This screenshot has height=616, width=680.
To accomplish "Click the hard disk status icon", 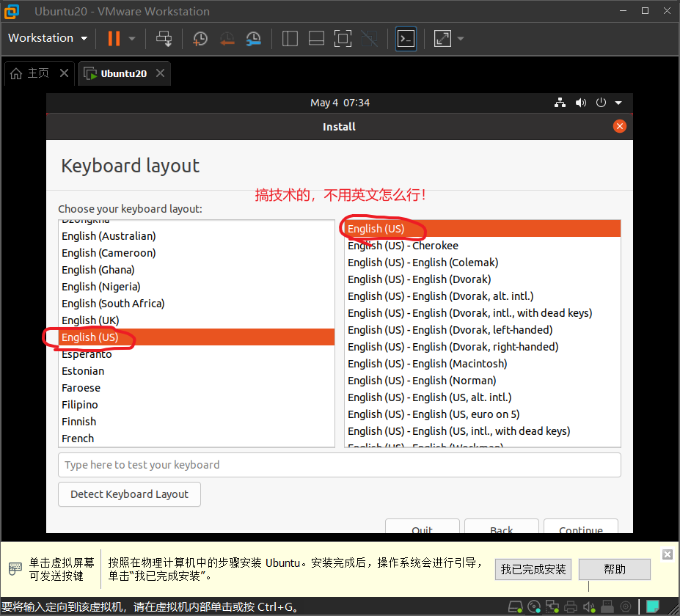I will [x=515, y=607].
